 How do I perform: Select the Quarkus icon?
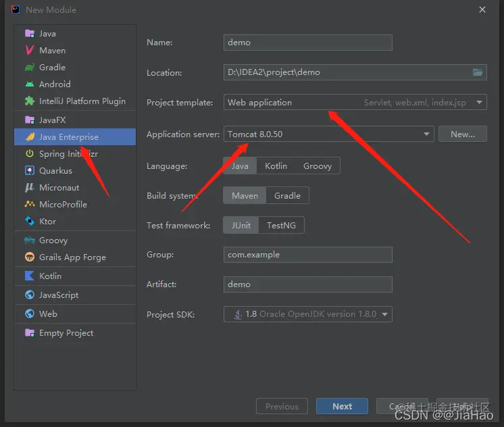[30, 170]
